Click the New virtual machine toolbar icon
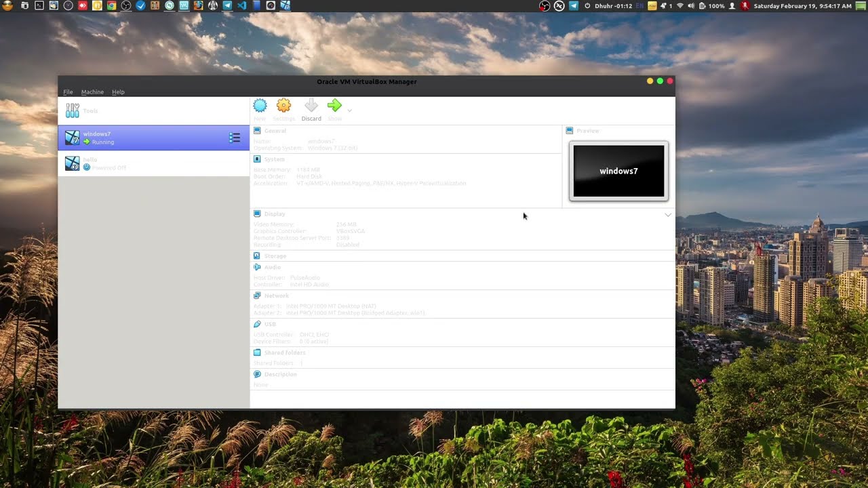The height and width of the screenshot is (488, 868). click(x=260, y=106)
